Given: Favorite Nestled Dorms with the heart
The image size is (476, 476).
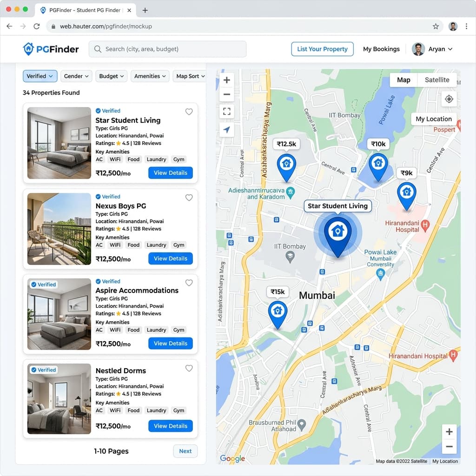Looking at the screenshot, I should 189,368.
